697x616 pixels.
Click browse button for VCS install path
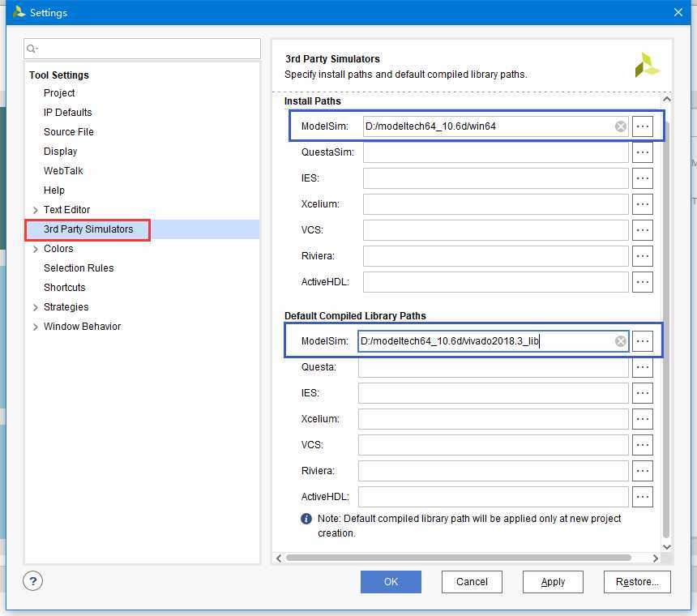click(x=643, y=230)
